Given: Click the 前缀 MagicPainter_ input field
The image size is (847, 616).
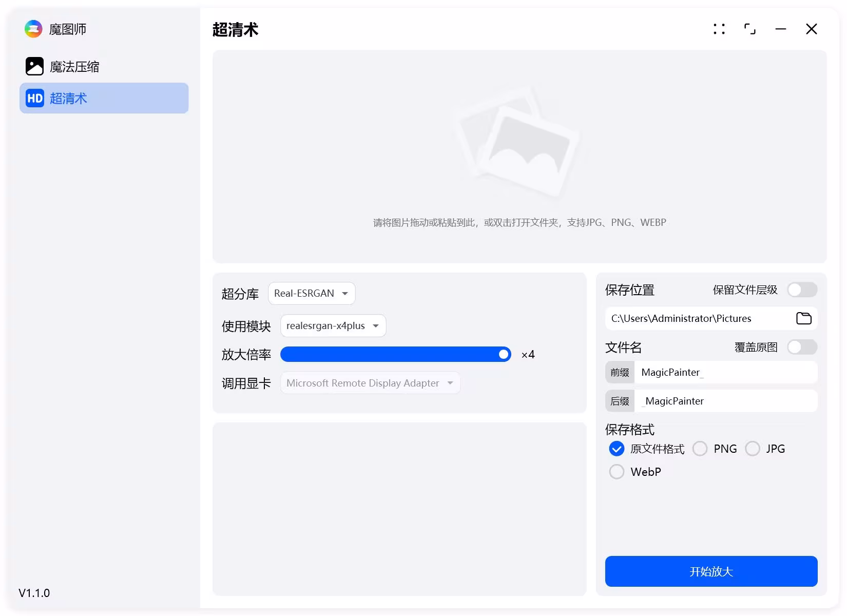Looking at the screenshot, I should coord(725,372).
